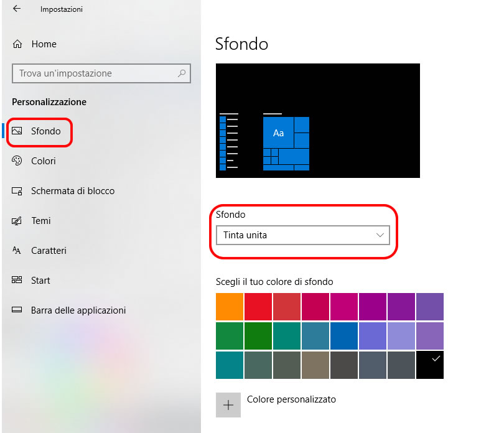Click the Sfondo picture icon
The image size is (504, 433).
pos(17,131)
